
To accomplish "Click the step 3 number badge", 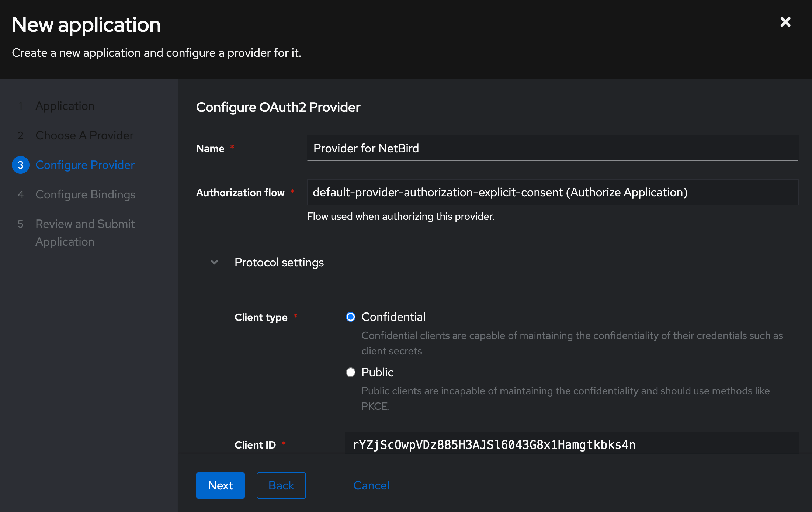I will tap(21, 165).
